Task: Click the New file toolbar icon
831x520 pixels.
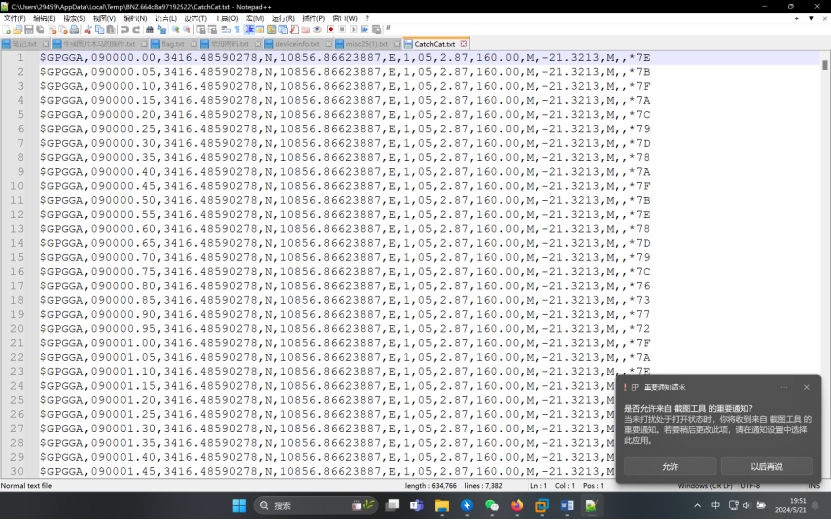Action: pos(6,30)
